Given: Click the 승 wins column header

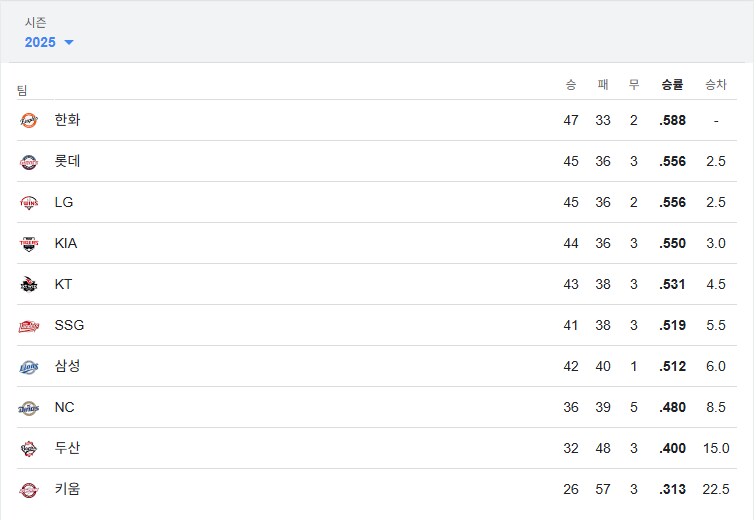Looking at the screenshot, I should tap(571, 85).
